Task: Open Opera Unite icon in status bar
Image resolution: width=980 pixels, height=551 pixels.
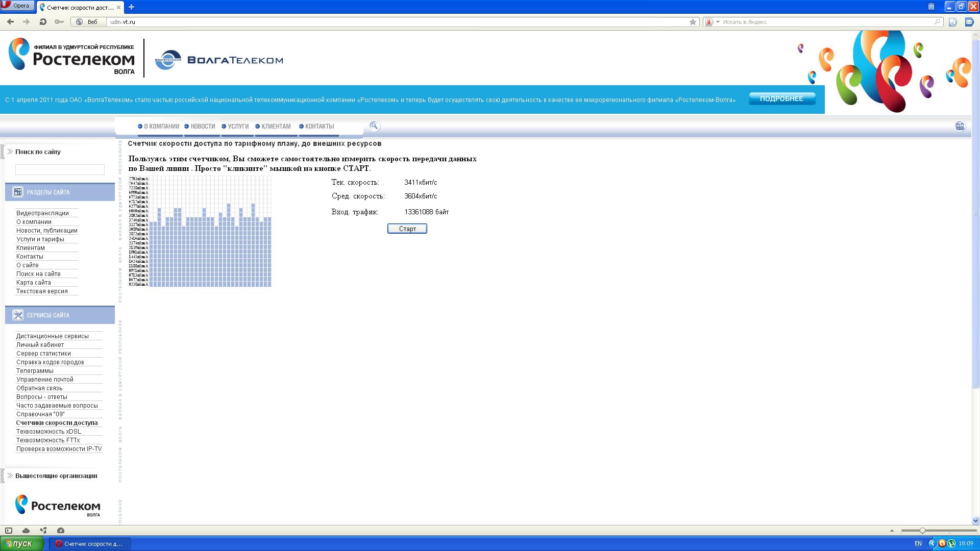Action: pos(43,531)
